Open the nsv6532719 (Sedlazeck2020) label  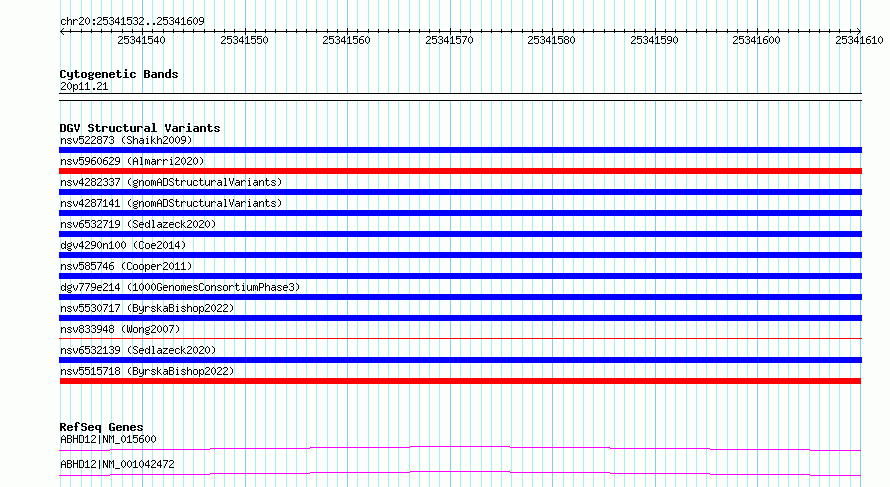(x=138, y=224)
